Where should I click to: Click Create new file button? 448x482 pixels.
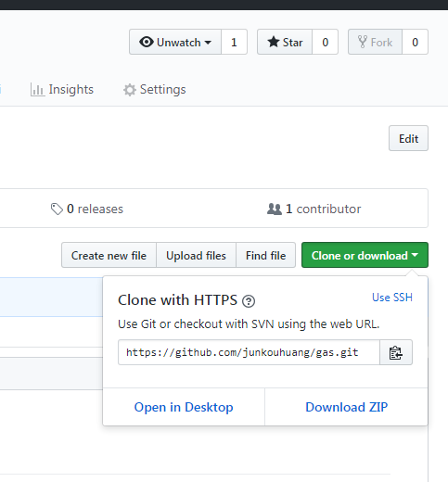[109, 255]
